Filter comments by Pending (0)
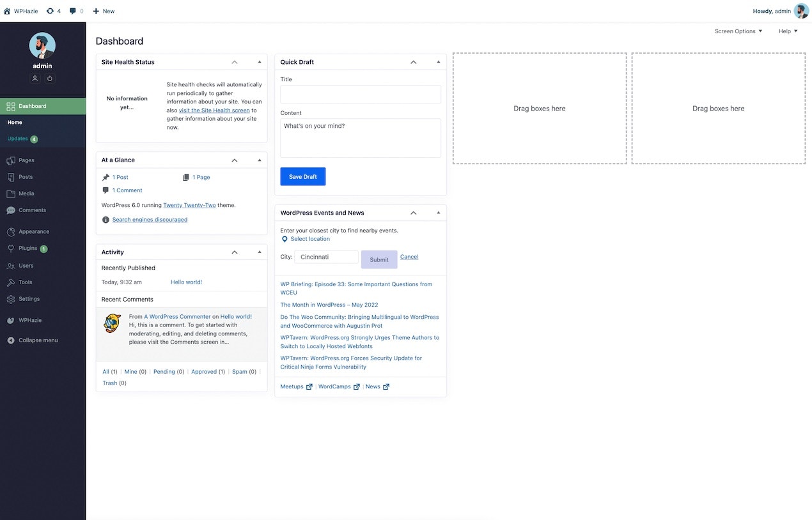 click(x=169, y=372)
